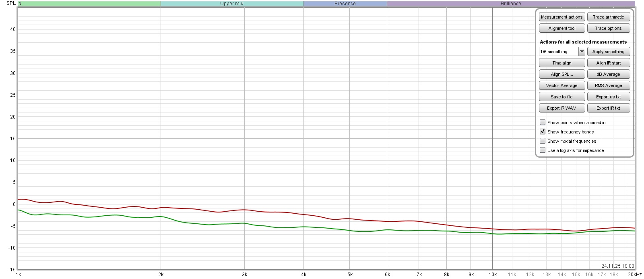Image resolution: width=644 pixels, height=279 pixels.
Task: Click the -15 dB axis value
Action: point(12,270)
